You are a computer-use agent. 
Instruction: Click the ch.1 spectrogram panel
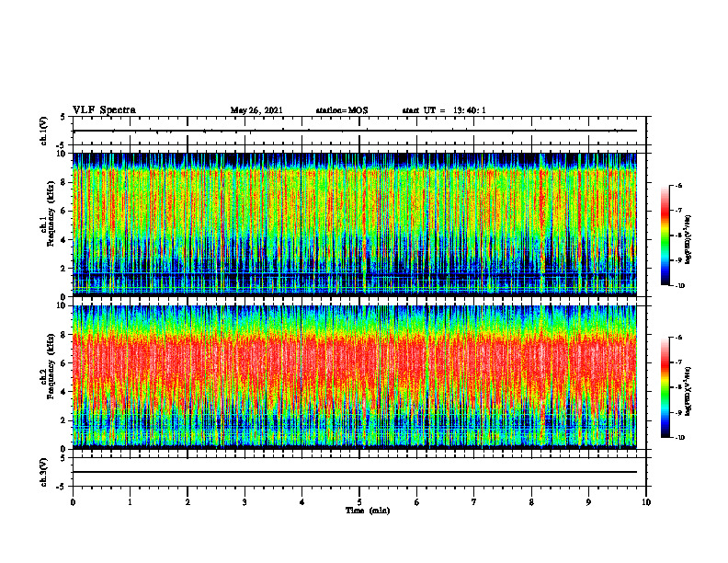pyautogui.click(x=355, y=224)
